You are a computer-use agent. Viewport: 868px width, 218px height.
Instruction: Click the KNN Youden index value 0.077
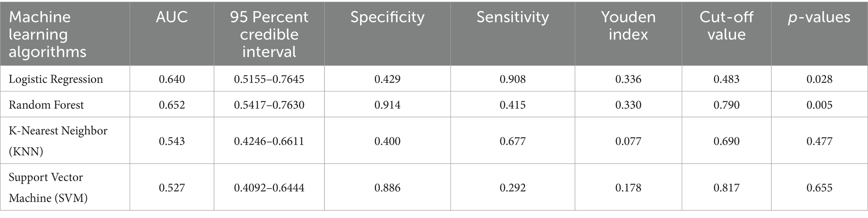(x=628, y=141)
